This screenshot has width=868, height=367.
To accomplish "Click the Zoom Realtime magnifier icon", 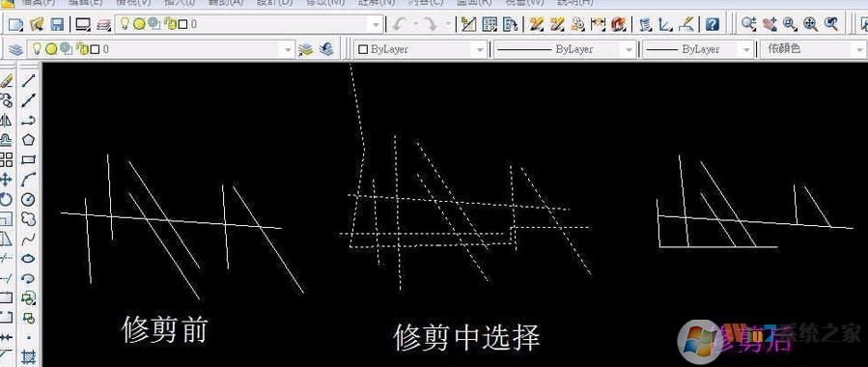I will 748,24.
